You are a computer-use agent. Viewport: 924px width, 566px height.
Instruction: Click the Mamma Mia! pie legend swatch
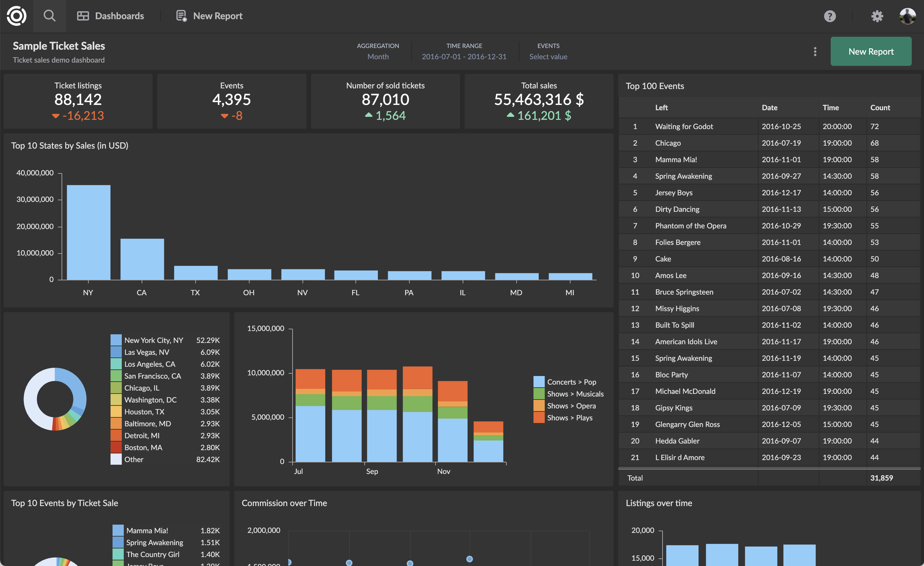[118, 530]
